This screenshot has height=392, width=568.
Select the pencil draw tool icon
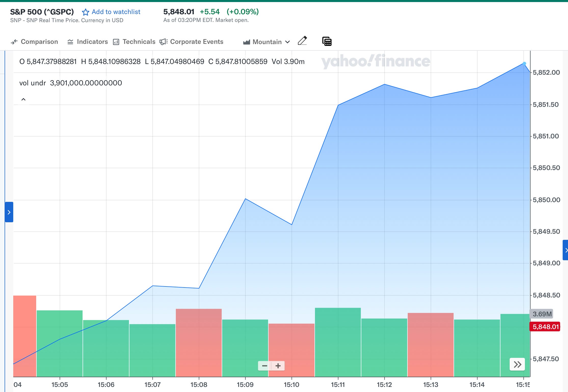point(302,41)
